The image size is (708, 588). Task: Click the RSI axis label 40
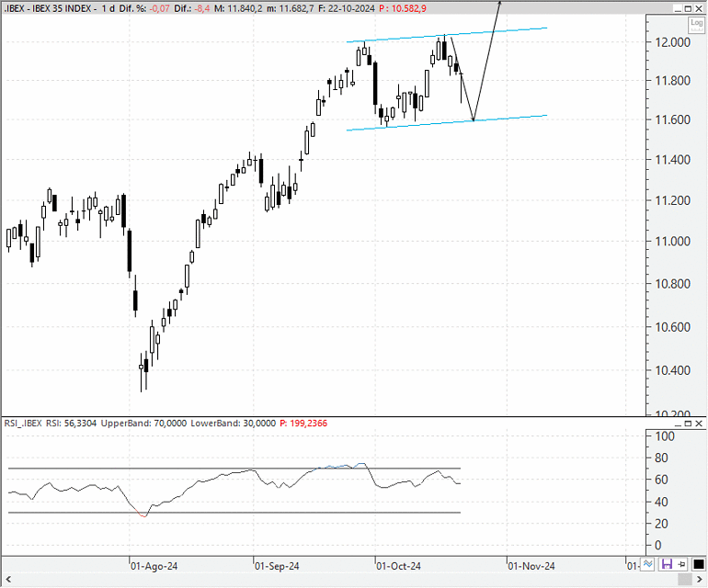(x=661, y=502)
